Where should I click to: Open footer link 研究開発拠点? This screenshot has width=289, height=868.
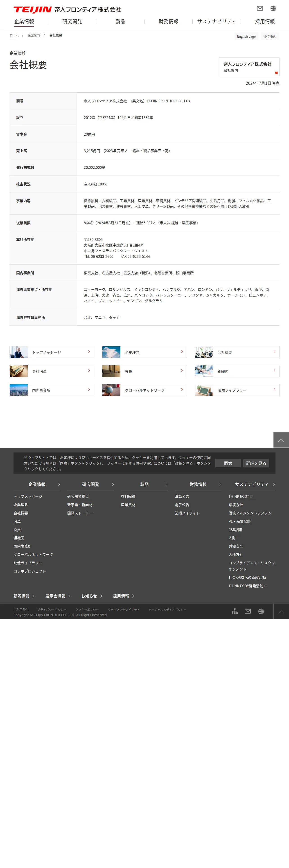(78, 496)
